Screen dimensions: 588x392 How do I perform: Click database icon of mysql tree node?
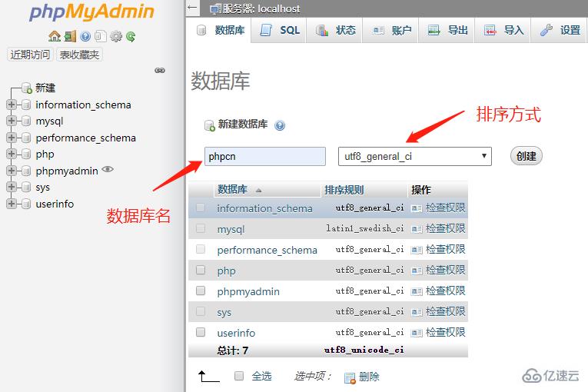pos(26,121)
